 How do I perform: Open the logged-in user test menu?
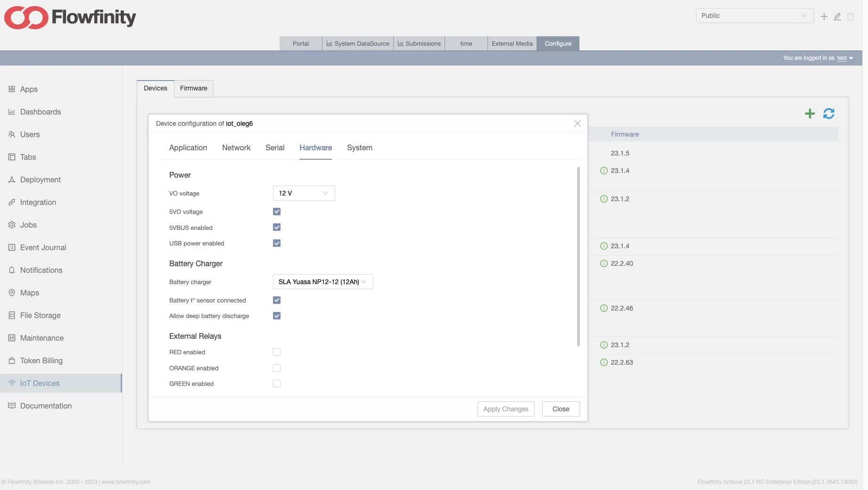coord(844,58)
